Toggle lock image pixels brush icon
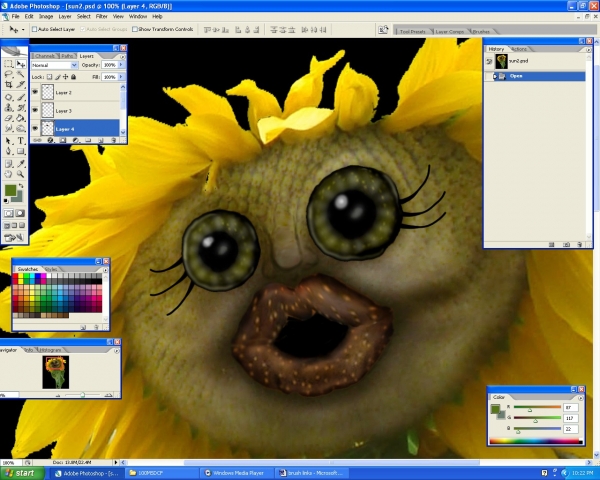The width and height of the screenshot is (600, 480). pyautogui.click(x=58, y=77)
